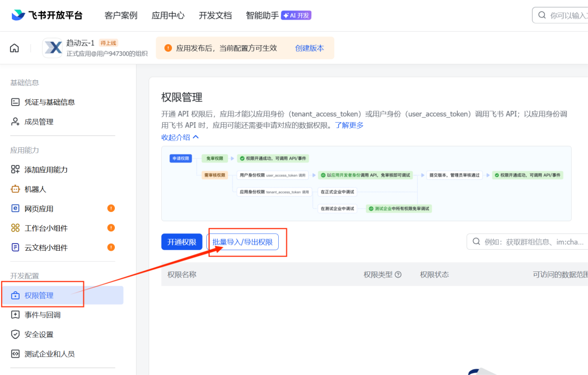Click the 权限管理 page heading
Viewport: 588px width, 375px height.
pos(182,97)
